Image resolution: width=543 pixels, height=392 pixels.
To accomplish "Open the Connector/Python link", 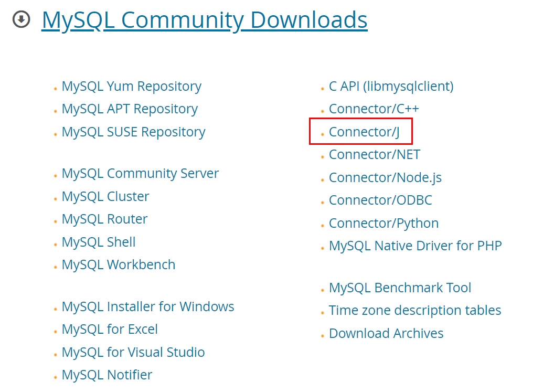I will point(384,224).
